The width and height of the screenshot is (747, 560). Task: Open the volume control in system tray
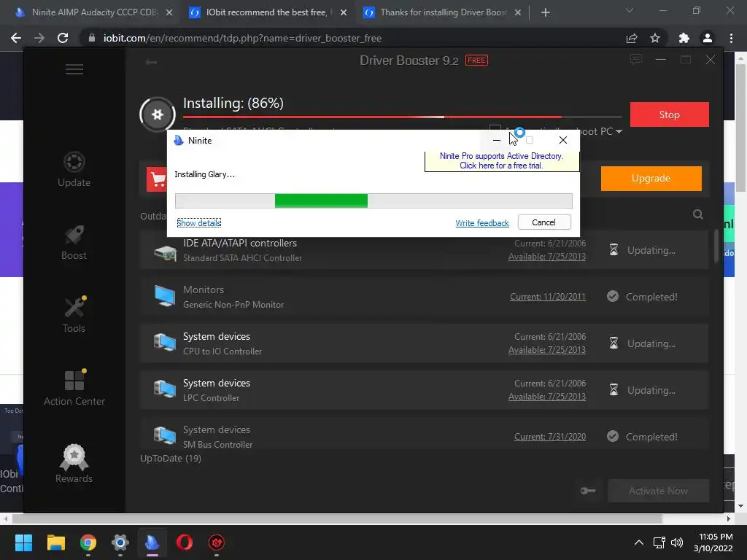click(676, 542)
